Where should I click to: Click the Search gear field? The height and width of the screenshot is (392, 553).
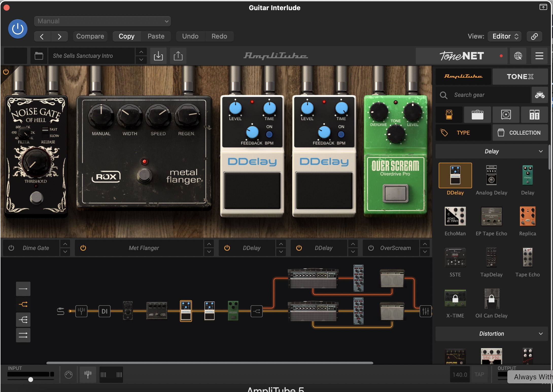(483, 95)
